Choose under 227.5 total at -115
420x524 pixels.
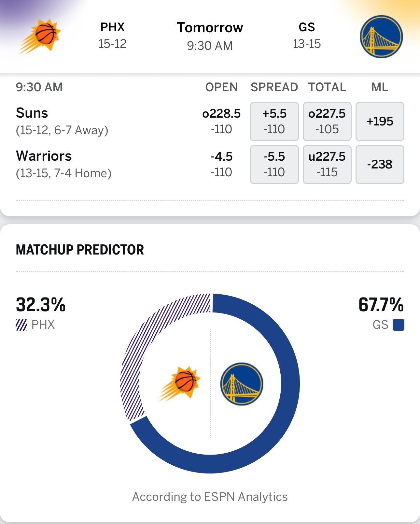point(327,164)
